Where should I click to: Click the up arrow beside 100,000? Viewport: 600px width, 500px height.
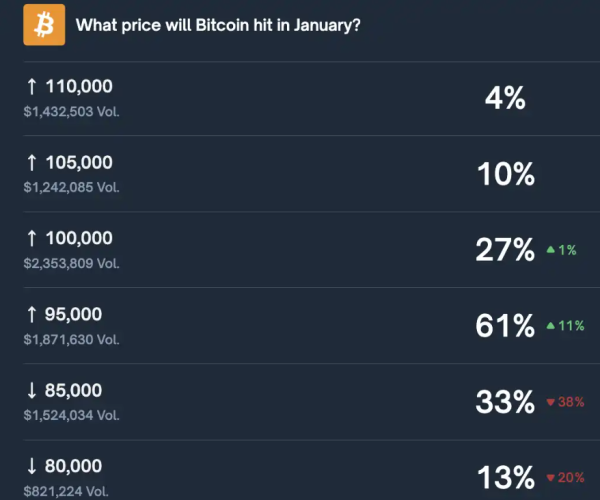click(30, 239)
